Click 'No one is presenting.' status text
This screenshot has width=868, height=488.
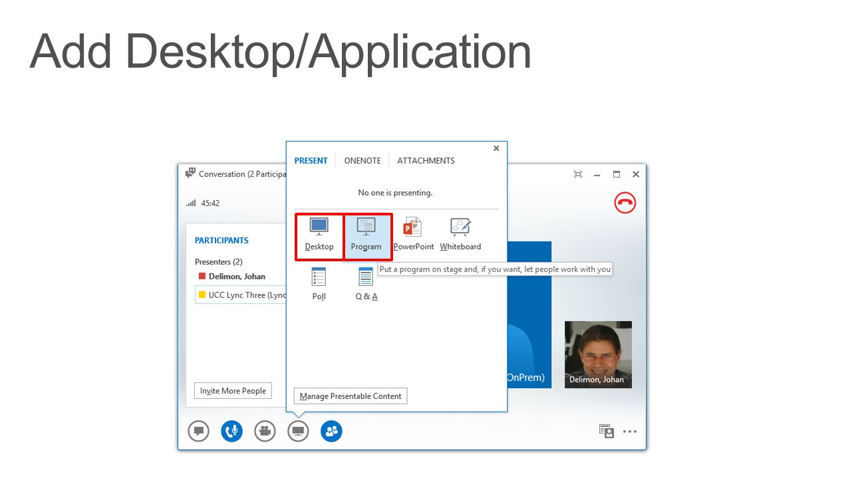tap(395, 193)
